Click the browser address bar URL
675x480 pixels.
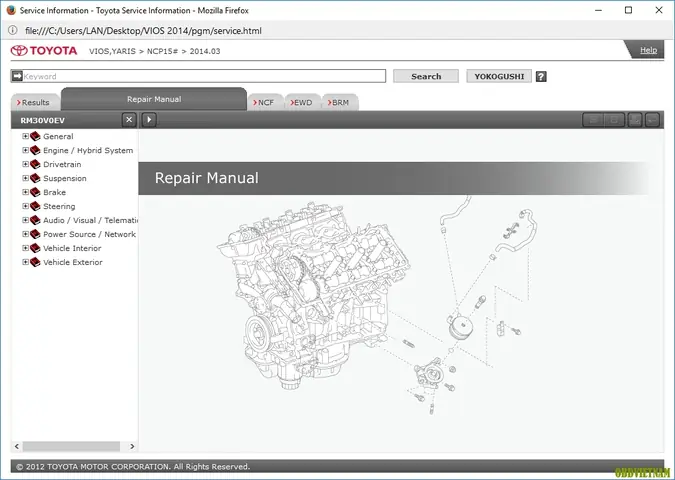pyautogui.click(x=143, y=31)
